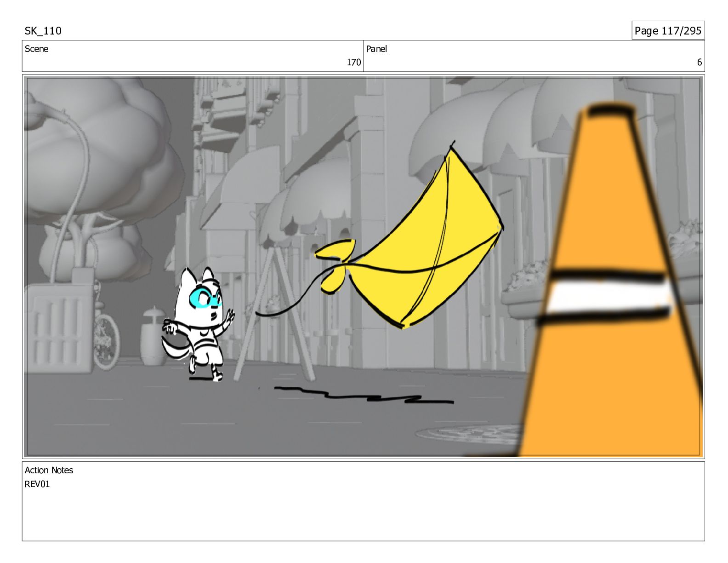Select the SK_110 title text
This screenshot has height=563, width=728.
(43, 31)
